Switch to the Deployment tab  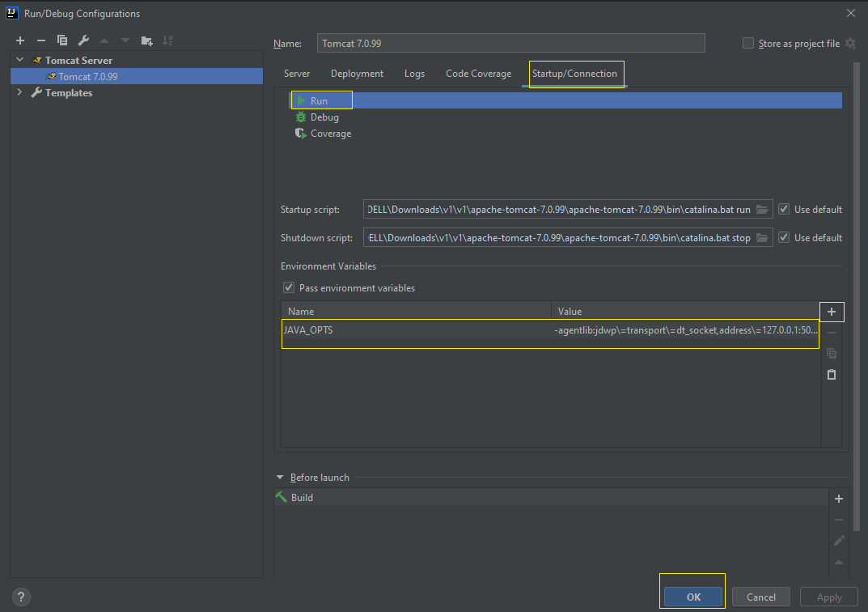tap(357, 74)
